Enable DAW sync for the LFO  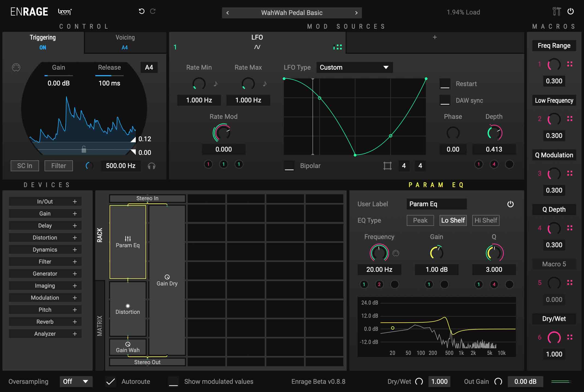pyautogui.click(x=445, y=100)
